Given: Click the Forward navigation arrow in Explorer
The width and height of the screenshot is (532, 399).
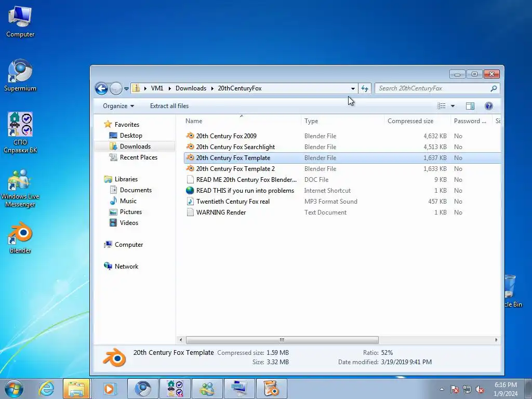Looking at the screenshot, I should [116, 88].
